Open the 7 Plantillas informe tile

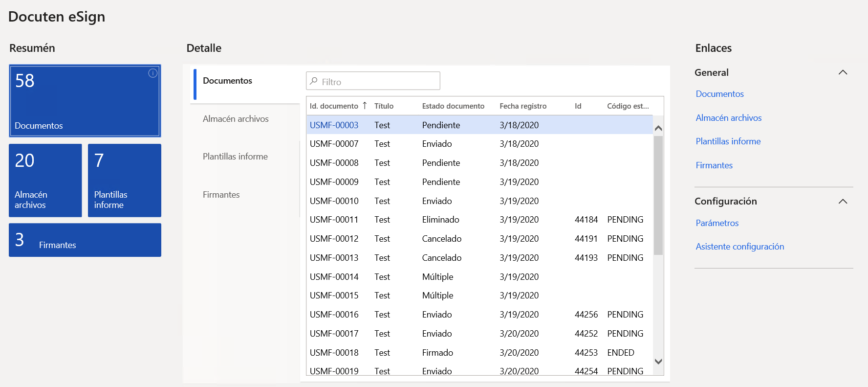point(125,180)
